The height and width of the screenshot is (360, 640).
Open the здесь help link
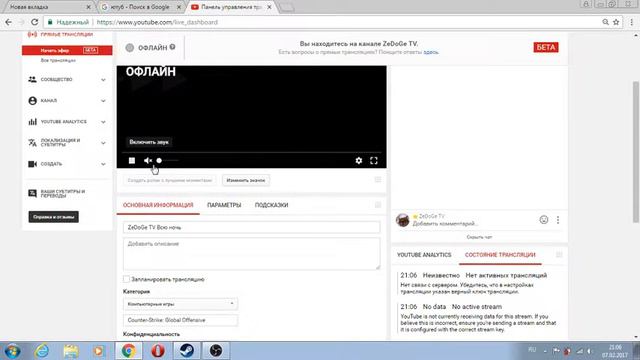[431, 52]
